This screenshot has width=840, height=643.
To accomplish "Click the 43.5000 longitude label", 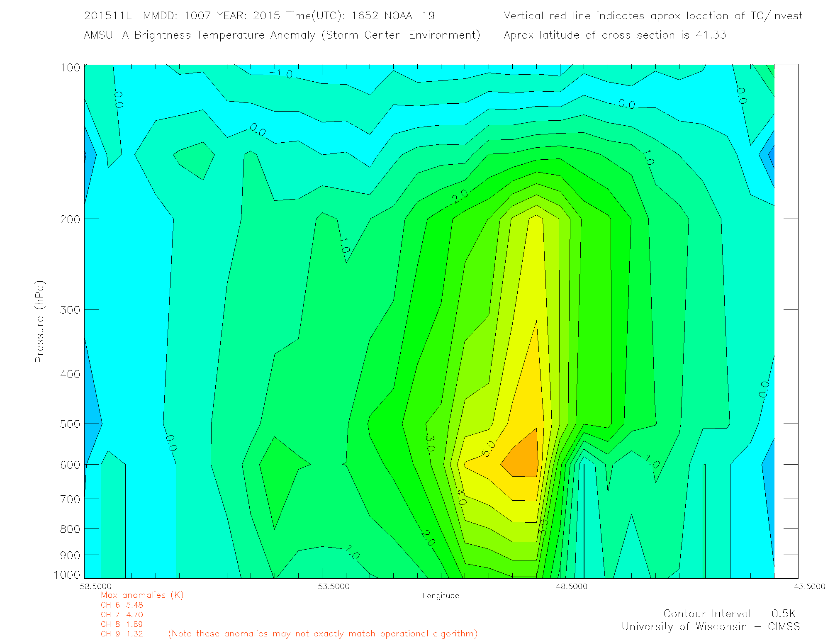I will tap(809, 586).
